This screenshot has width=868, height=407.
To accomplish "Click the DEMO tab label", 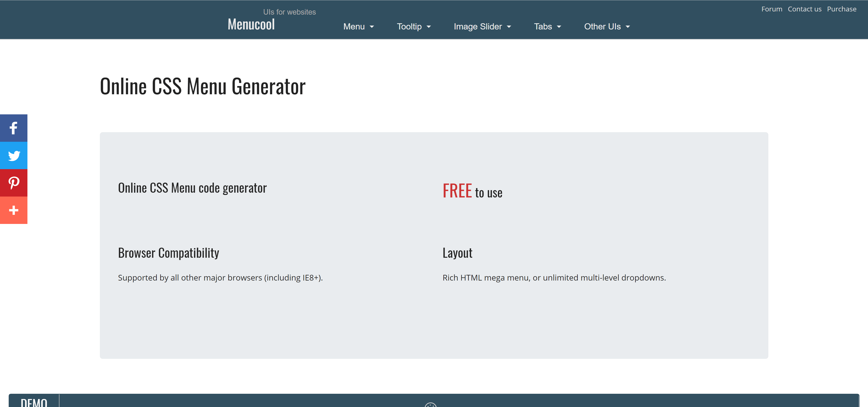I will 34,402.
